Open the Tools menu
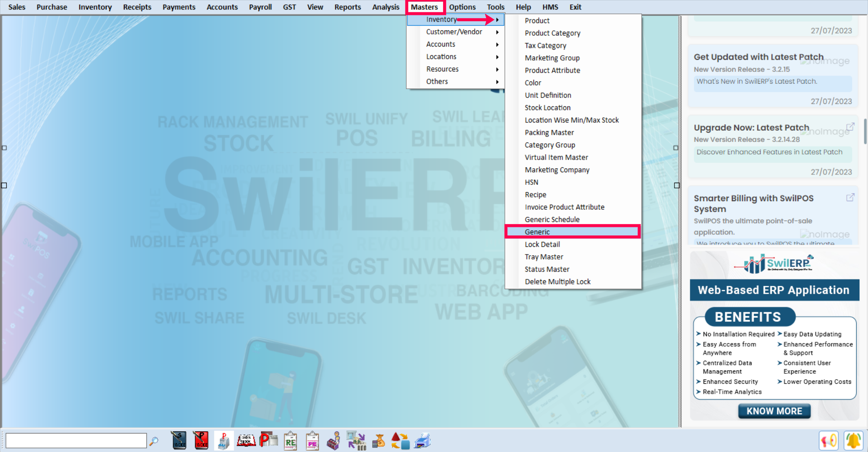 pyautogui.click(x=495, y=7)
